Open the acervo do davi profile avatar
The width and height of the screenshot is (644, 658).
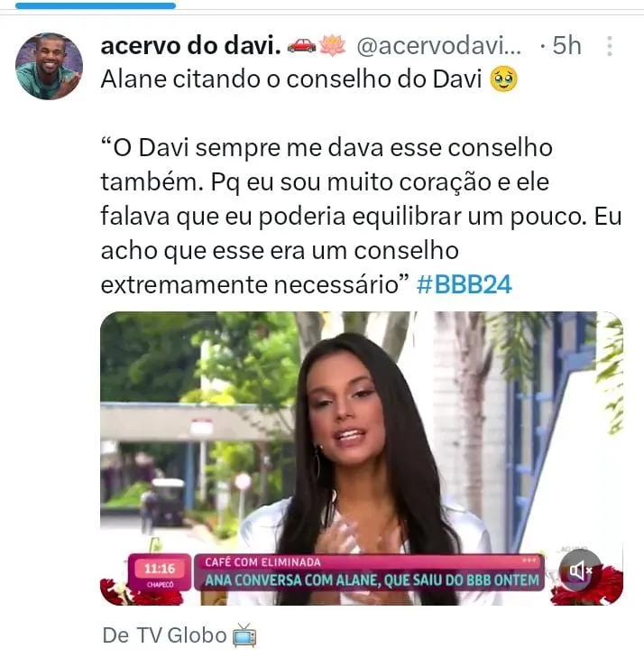[x=49, y=66]
